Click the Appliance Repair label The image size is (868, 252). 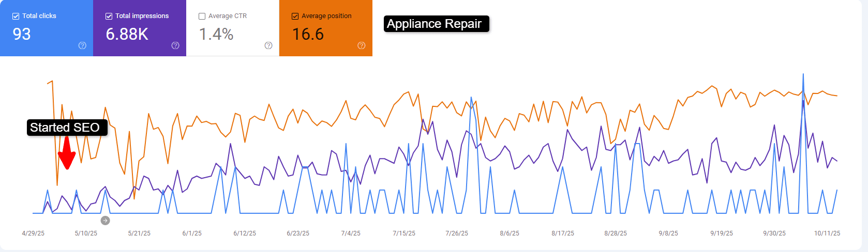pos(435,24)
